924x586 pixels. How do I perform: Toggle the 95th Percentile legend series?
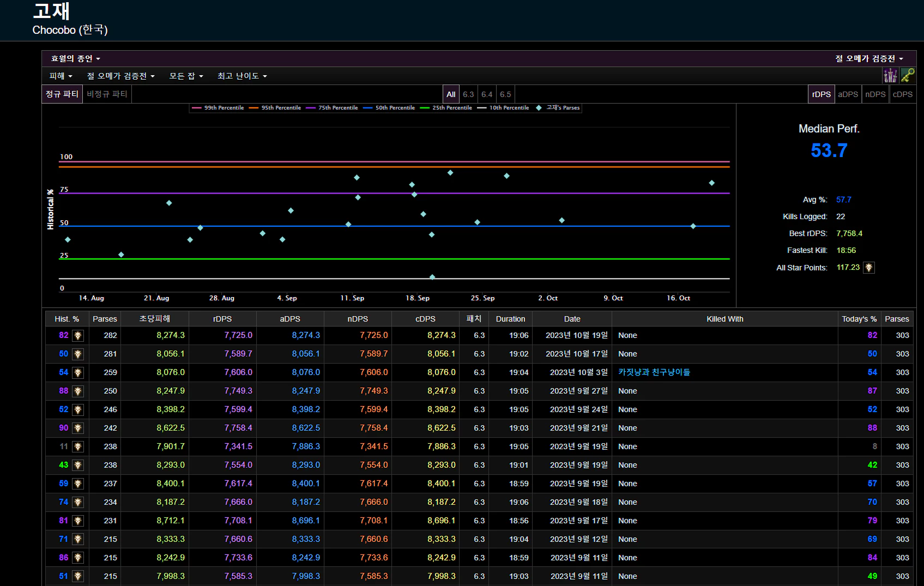[x=275, y=108]
